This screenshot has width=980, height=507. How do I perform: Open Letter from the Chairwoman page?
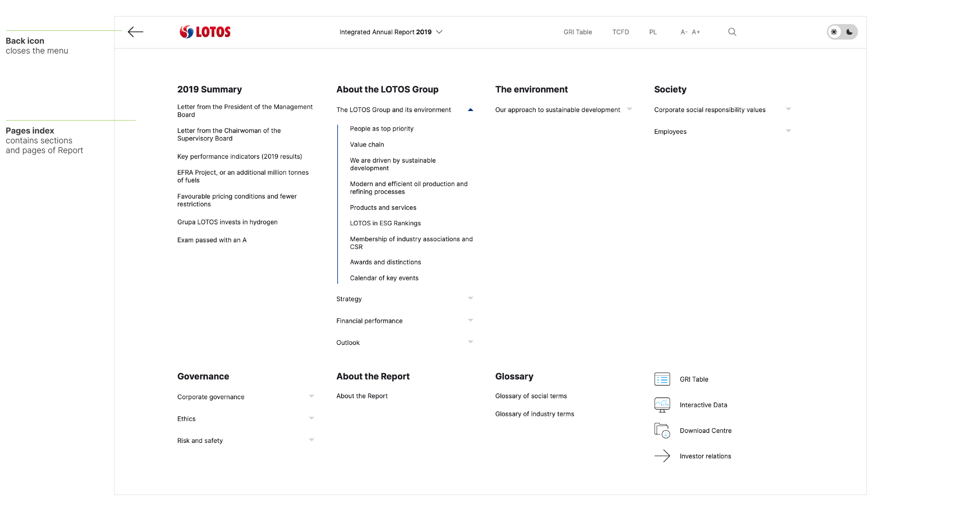click(229, 134)
